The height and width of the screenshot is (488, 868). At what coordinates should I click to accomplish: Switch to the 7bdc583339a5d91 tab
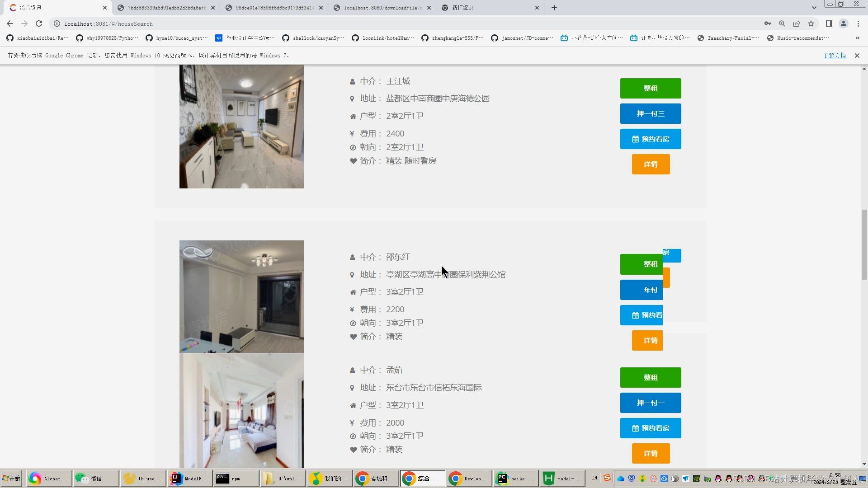pyautogui.click(x=166, y=8)
